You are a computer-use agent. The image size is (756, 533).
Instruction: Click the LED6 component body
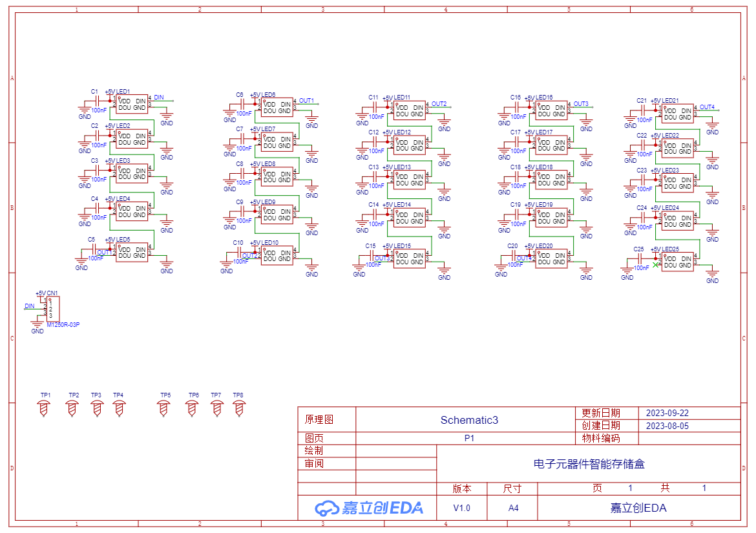point(277,107)
